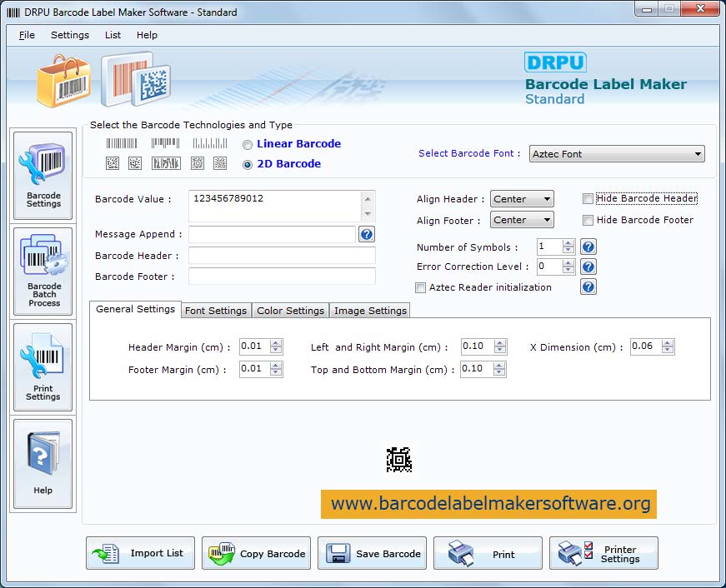Click the help icon beside Message Append

[366, 234]
